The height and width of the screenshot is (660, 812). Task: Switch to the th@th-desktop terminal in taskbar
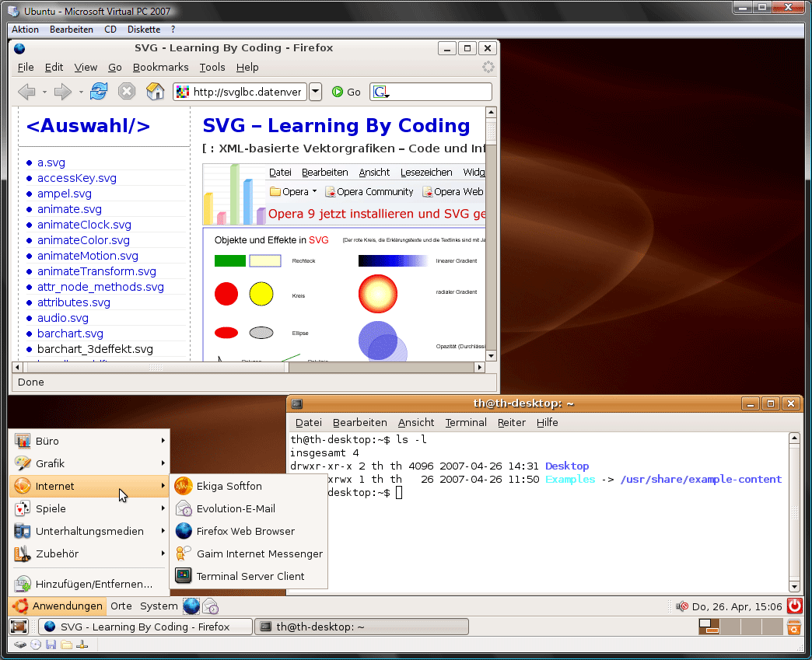point(362,627)
